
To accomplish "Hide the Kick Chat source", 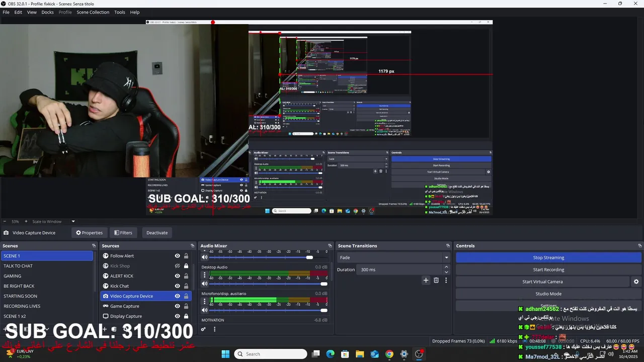I will (x=177, y=286).
